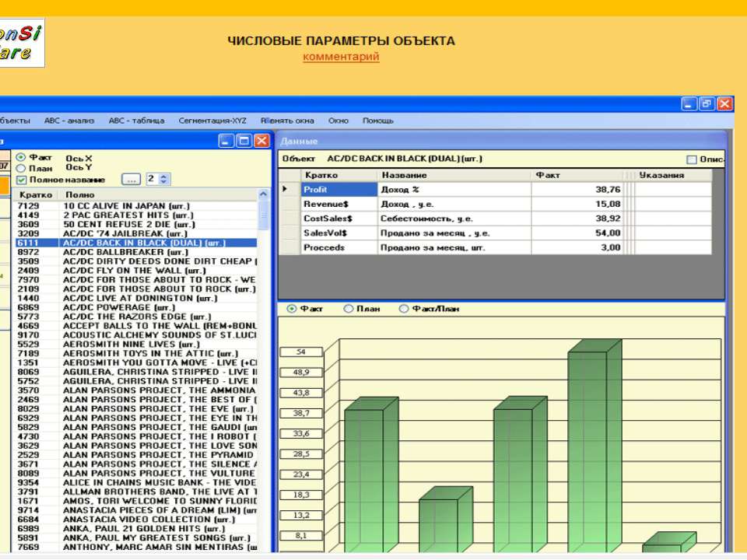Select the Profit cell in the table
The height and width of the screenshot is (560, 747).
tap(339, 190)
